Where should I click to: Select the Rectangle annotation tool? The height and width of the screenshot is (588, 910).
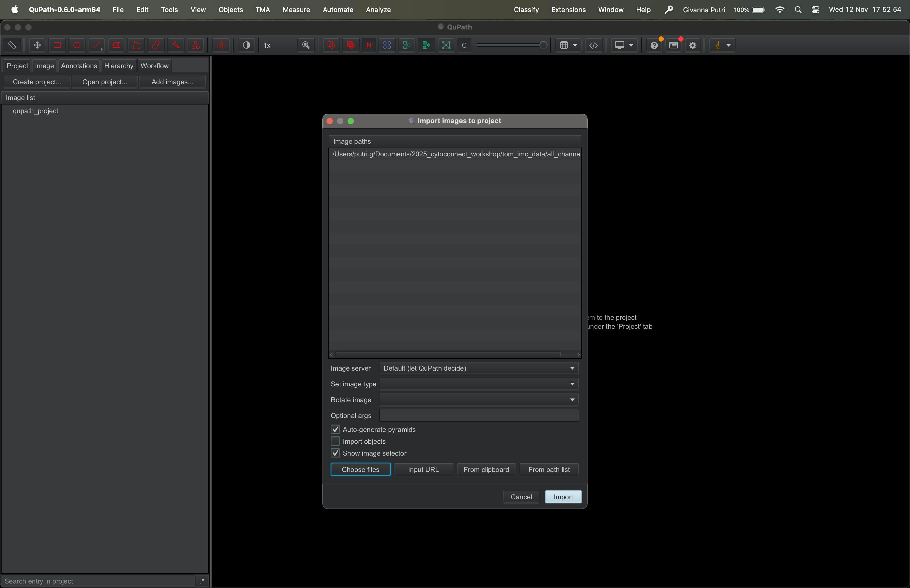[57, 45]
